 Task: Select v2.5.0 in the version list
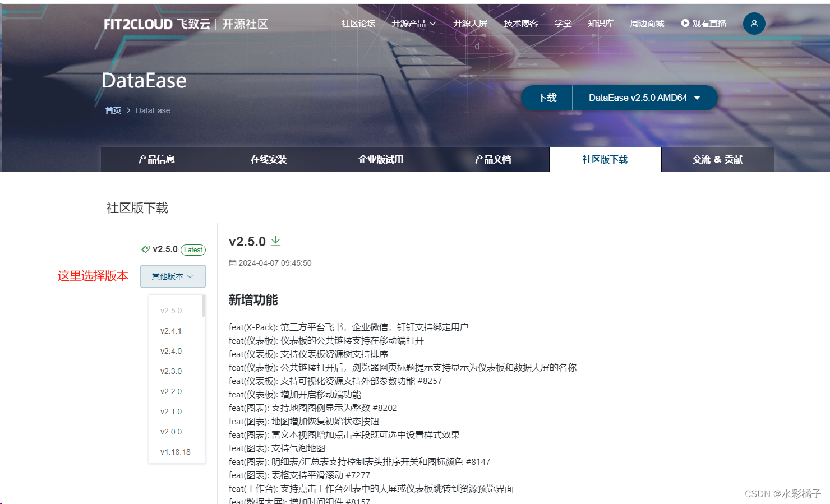171,311
